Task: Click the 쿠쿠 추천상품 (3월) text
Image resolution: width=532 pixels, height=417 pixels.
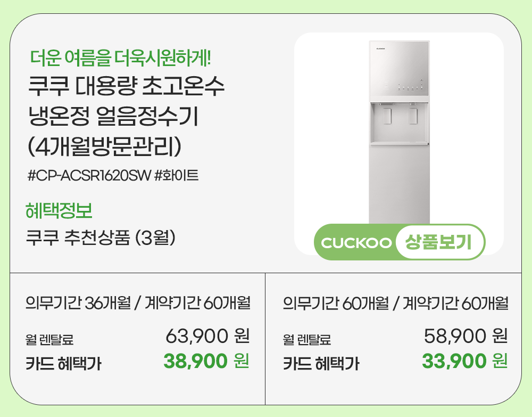Action: click(101, 237)
